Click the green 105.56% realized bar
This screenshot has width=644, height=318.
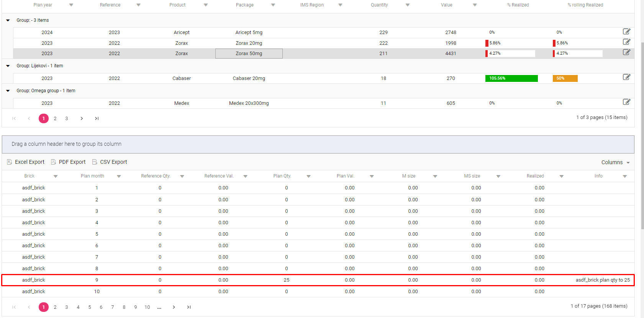coord(511,78)
